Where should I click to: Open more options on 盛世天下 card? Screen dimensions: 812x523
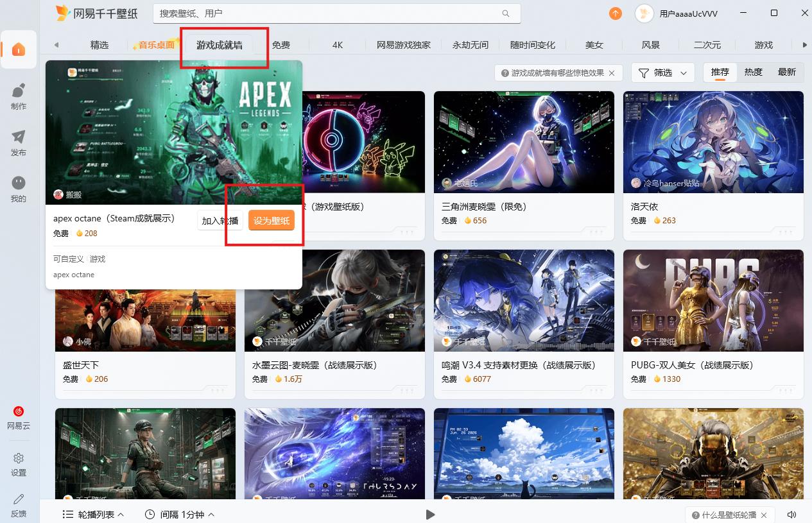tap(218, 390)
